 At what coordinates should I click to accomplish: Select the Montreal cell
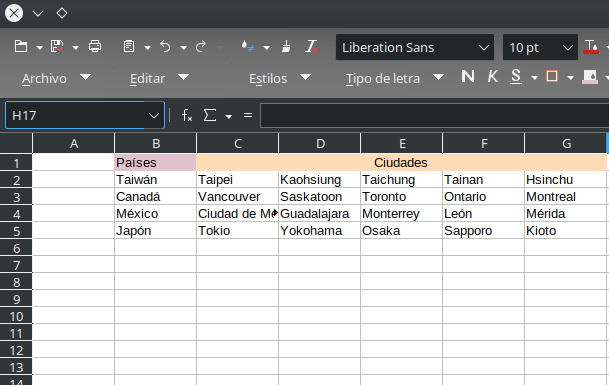point(566,197)
